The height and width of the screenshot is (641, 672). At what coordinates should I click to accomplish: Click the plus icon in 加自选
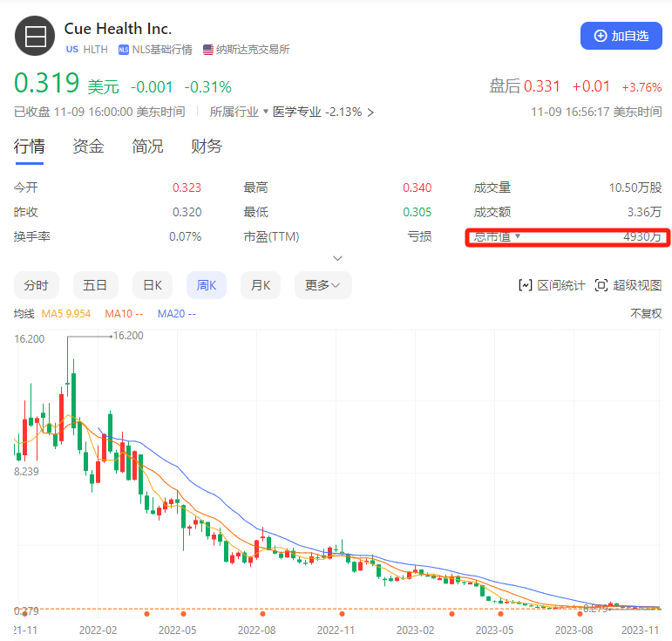(600, 36)
